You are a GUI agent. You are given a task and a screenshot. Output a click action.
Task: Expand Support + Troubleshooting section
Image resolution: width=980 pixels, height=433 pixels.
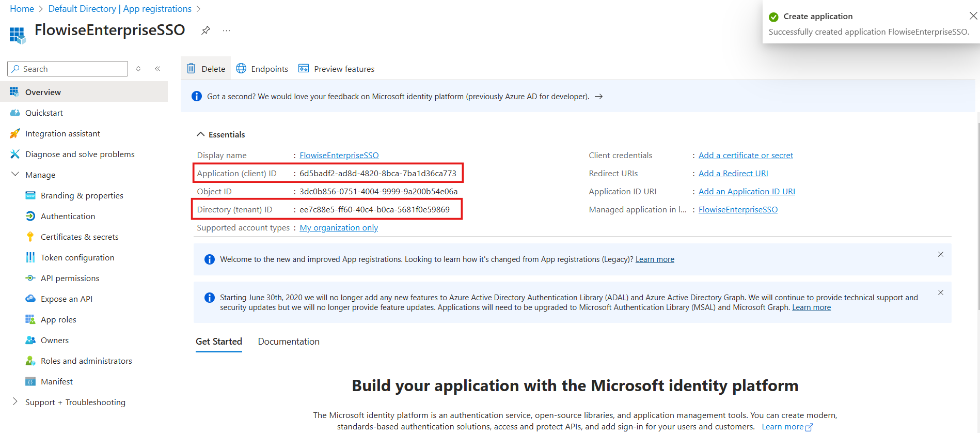point(15,401)
